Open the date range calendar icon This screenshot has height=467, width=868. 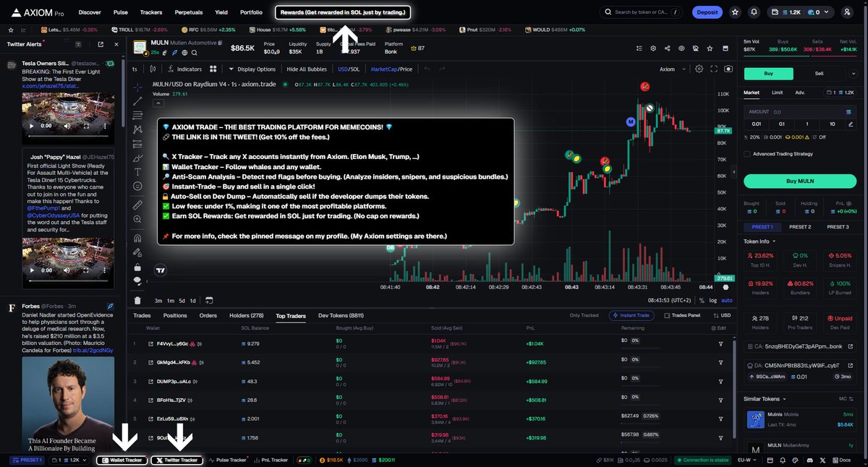point(209,300)
